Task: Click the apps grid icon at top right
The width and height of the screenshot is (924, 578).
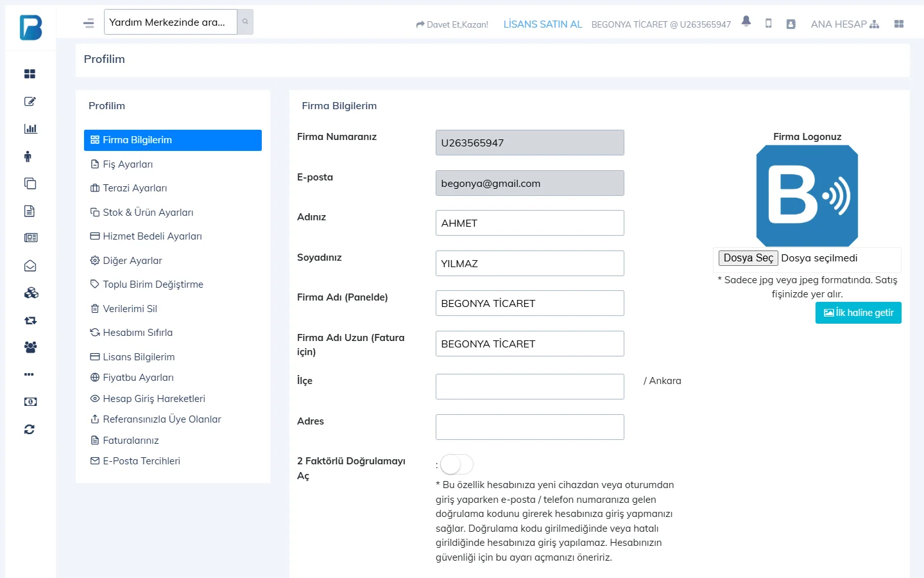Action: tap(899, 24)
